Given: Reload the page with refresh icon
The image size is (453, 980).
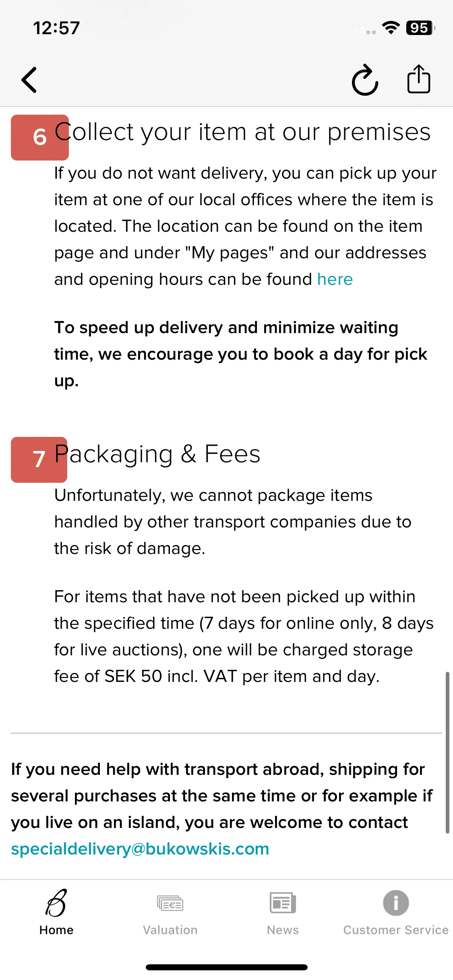Looking at the screenshot, I should 365,80.
